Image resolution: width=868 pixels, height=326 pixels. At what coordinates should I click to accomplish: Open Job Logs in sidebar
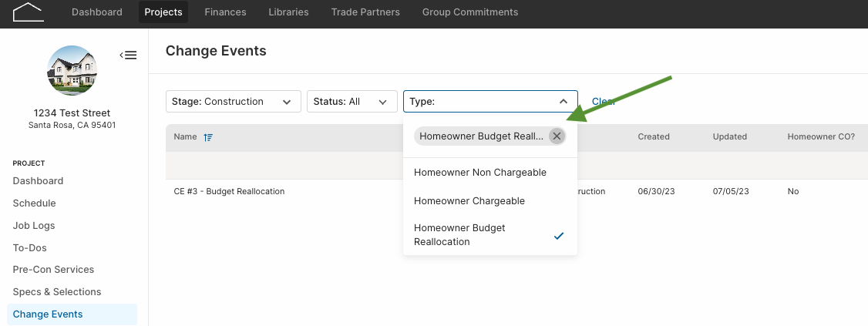pyautogui.click(x=34, y=225)
